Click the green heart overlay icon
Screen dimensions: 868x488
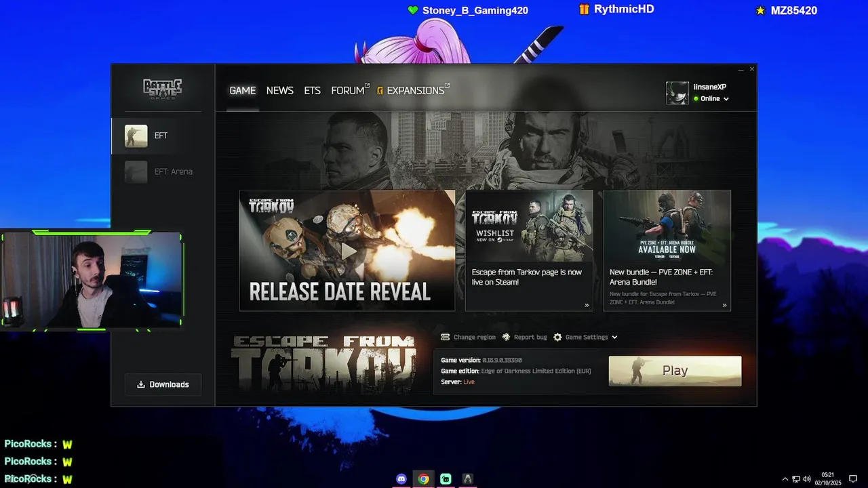[x=412, y=10]
